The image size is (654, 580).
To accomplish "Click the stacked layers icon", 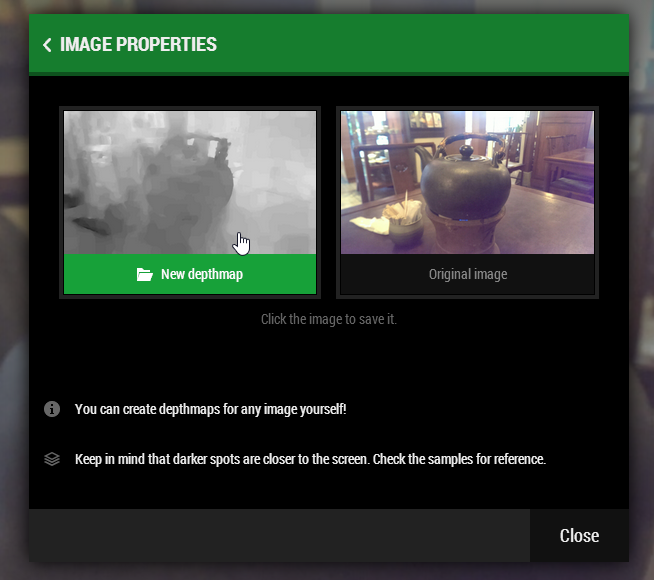I will tap(52, 459).
